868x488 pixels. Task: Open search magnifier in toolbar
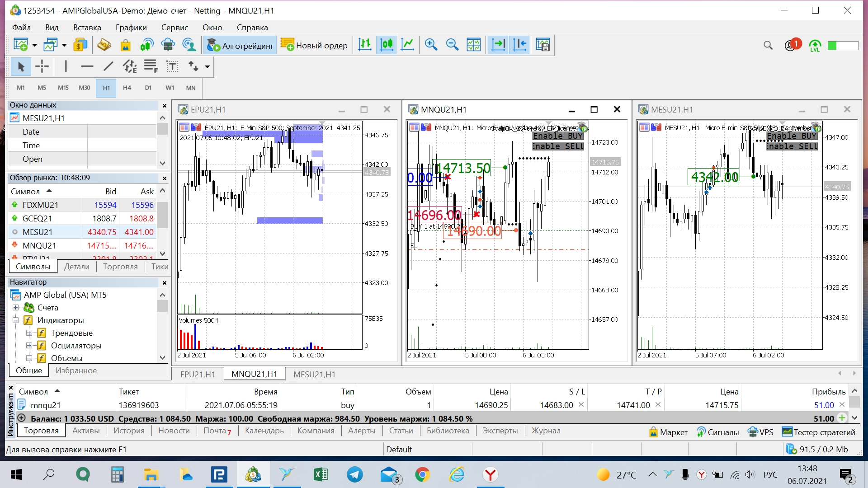pos(768,45)
